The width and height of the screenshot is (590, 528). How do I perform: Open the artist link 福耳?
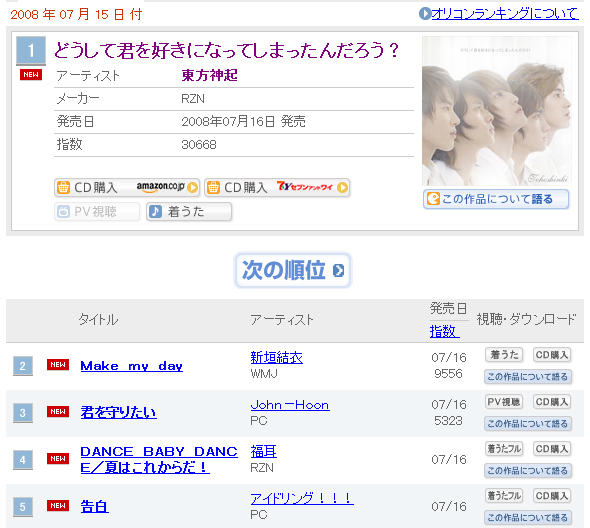(x=263, y=451)
